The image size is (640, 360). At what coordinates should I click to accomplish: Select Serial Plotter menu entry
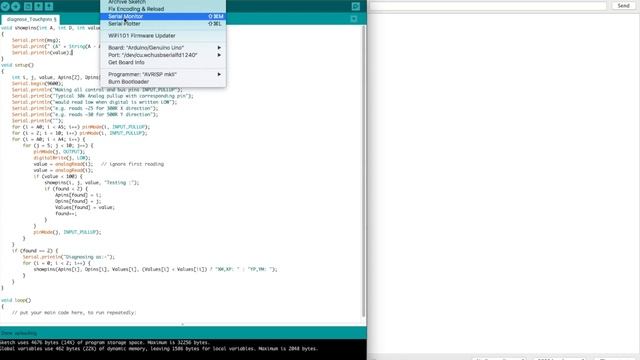pyautogui.click(x=163, y=24)
